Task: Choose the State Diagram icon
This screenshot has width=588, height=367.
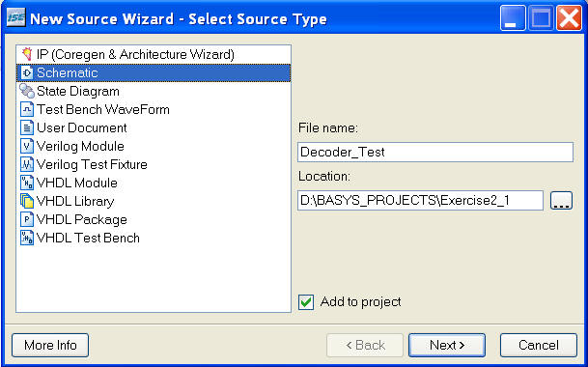Action: 27,91
